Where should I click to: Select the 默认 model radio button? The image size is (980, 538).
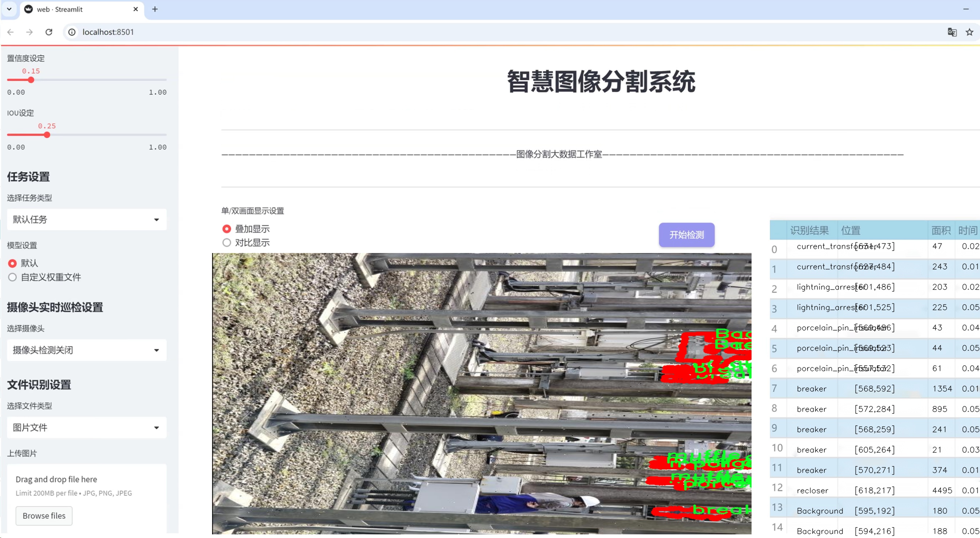(x=12, y=263)
